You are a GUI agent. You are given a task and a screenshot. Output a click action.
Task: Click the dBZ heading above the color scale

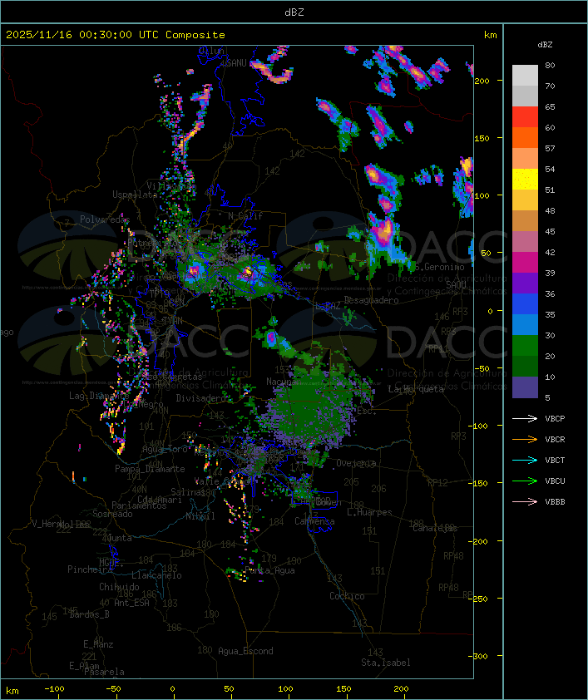545,45
